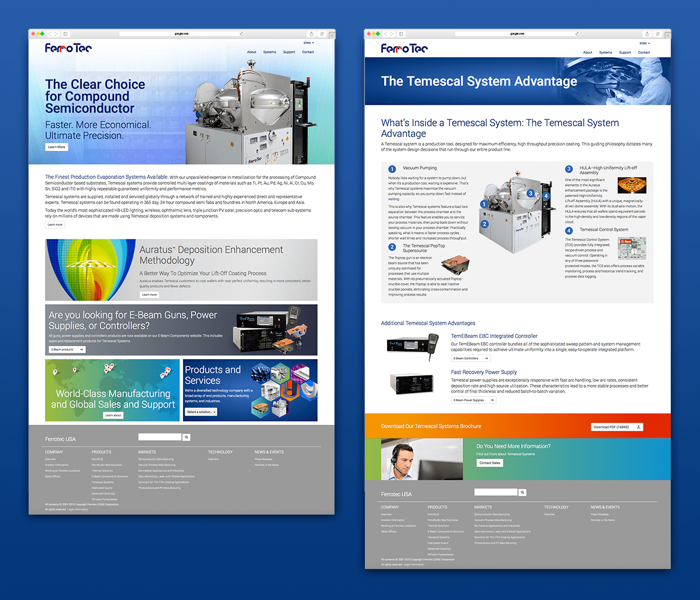Click Ferrotec logo in left window
Screen dimensions: 700x600
(x=68, y=48)
